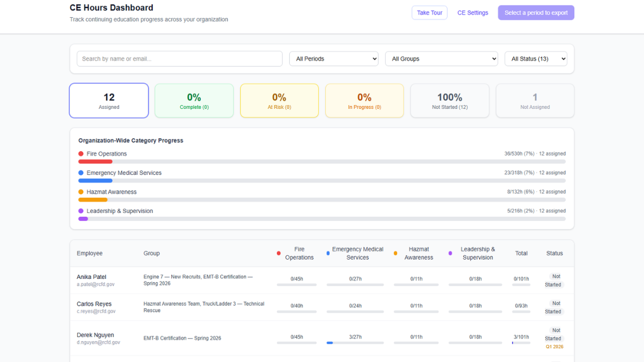Open the All Periods dropdown
This screenshot has width=644, height=362.
pos(334,59)
